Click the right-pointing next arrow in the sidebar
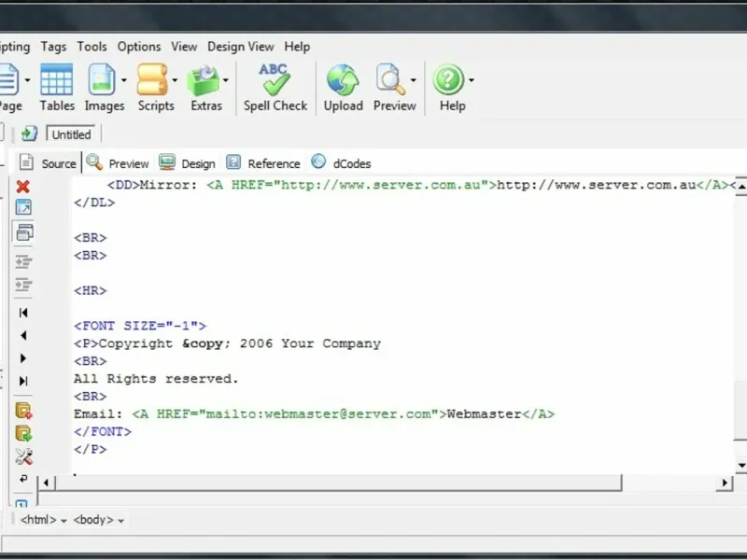This screenshot has width=747, height=560. click(23, 358)
